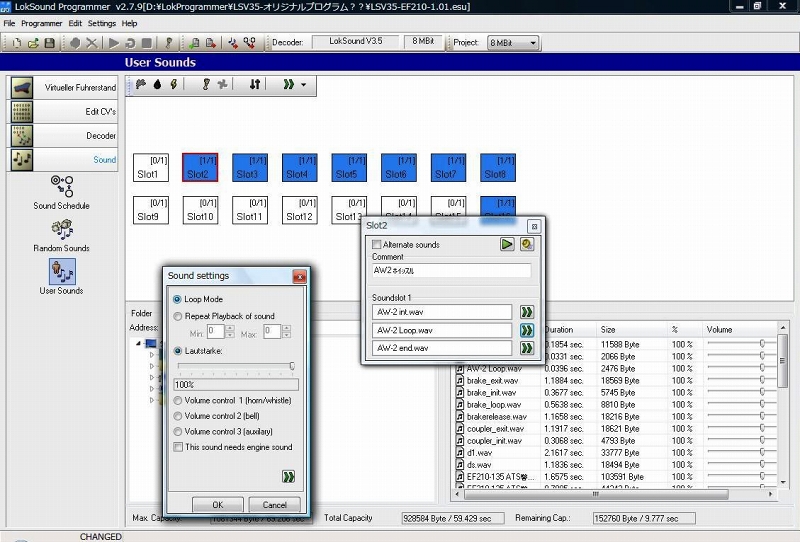The height and width of the screenshot is (542, 800).
Task: Click the up-down arrows icon in User Sounds toolbar
Action: (x=255, y=84)
